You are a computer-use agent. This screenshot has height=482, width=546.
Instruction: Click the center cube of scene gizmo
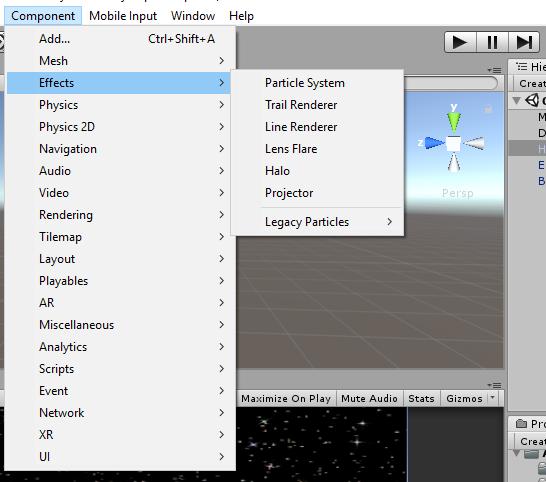tap(453, 143)
